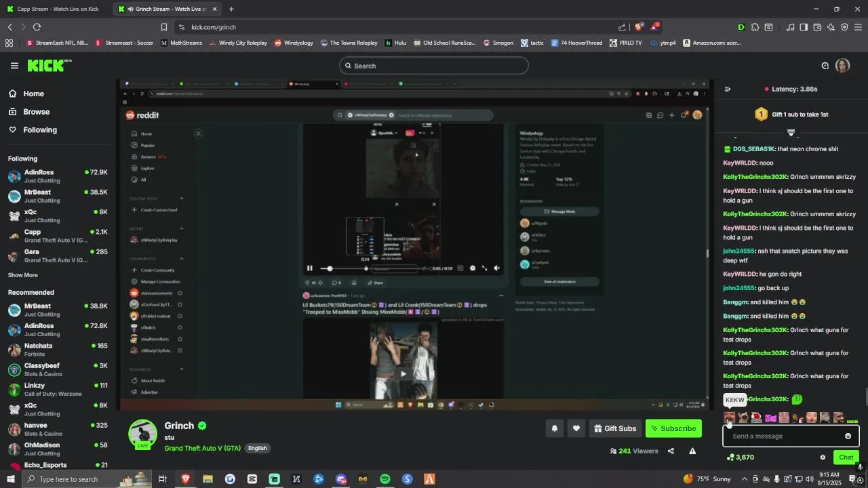
Task: Click the Gift Subs button
Action: [614, 428]
